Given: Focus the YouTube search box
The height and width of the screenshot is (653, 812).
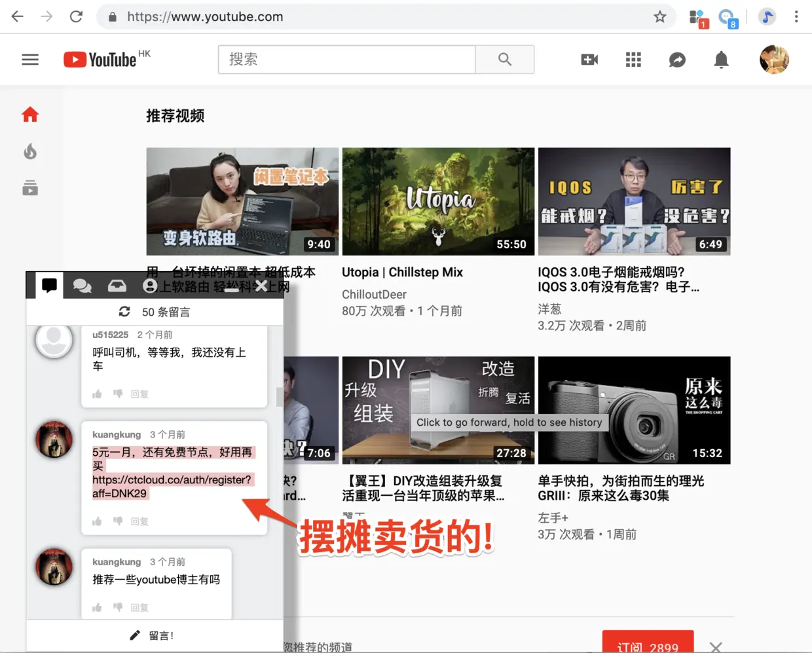Looking at the screenshot, I should 347,60.
